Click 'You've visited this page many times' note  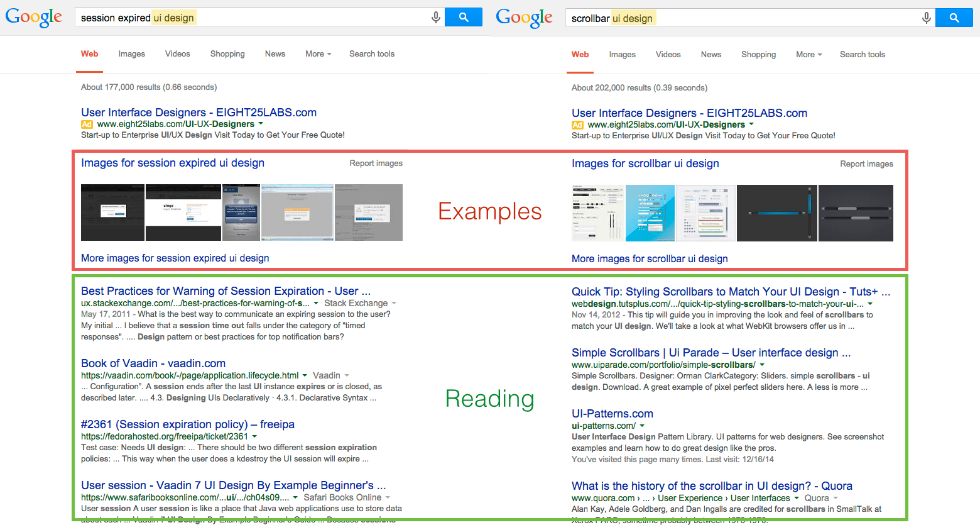point(673,460)
